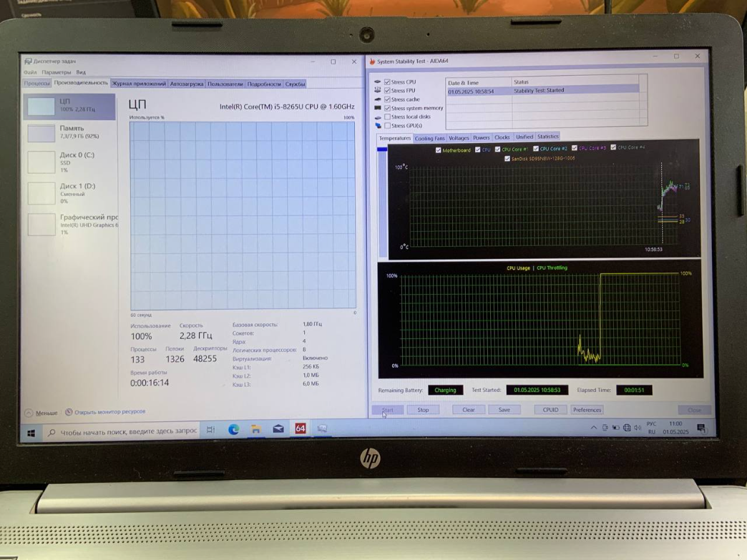Collapse Task Manager with the 'Меньше' toggle
The height and width of the screenshot is (560, 747).
(x=41, y=413)
